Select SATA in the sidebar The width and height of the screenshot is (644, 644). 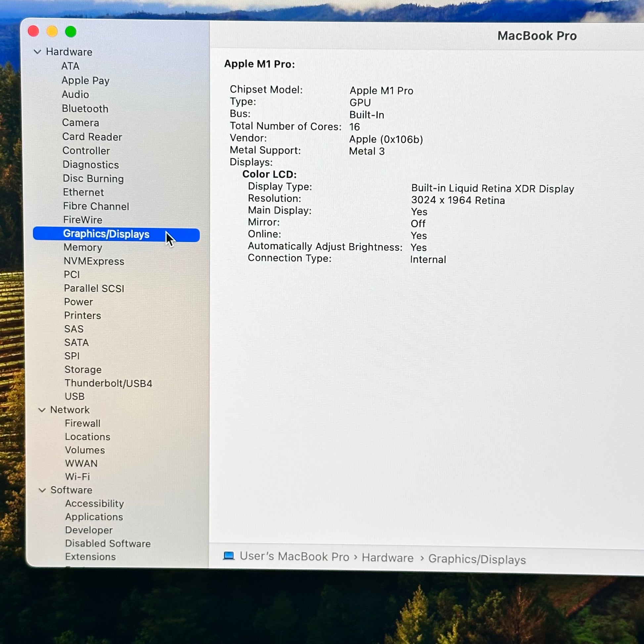[77, 343]
